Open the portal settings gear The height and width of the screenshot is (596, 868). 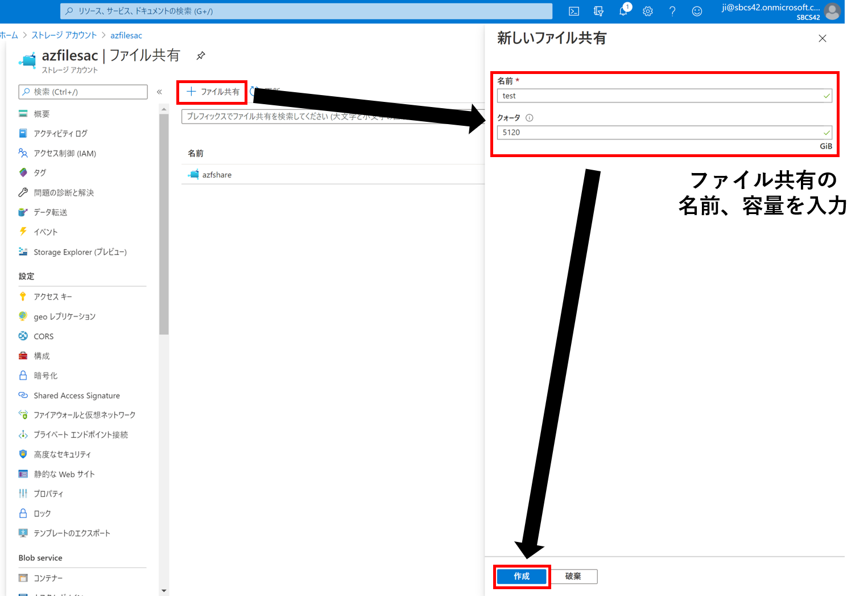pos(648,11)
